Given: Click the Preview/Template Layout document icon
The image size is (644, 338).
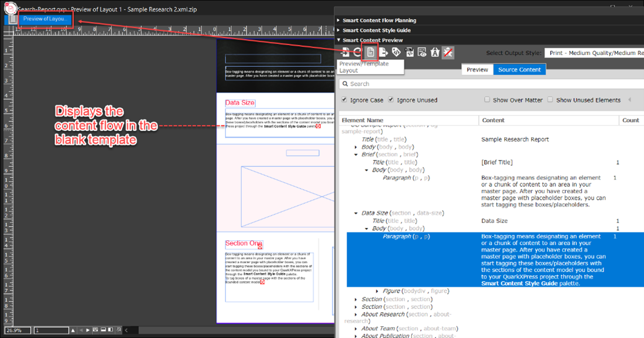Looking at the screenshot, I should 371,53.
